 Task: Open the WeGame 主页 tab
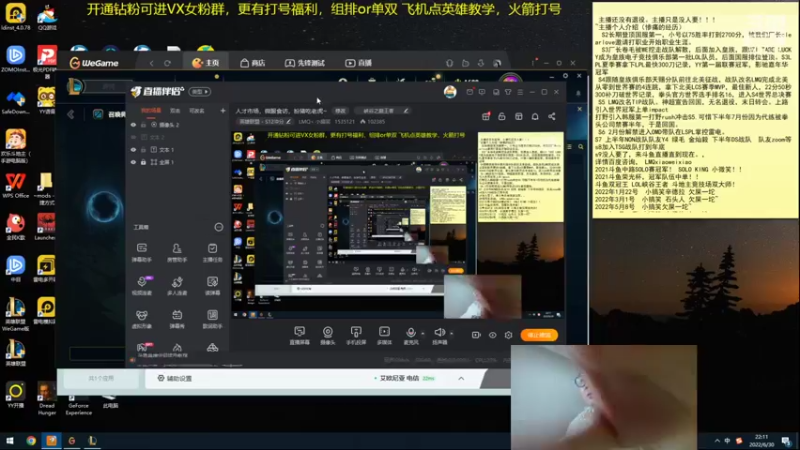(206, 63)
